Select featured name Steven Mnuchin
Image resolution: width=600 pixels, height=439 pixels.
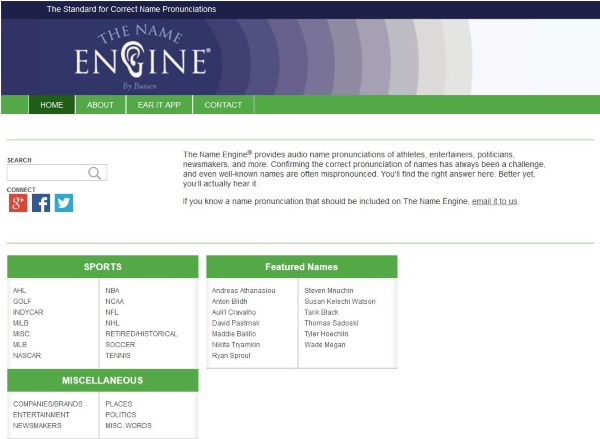click(329, 290)
